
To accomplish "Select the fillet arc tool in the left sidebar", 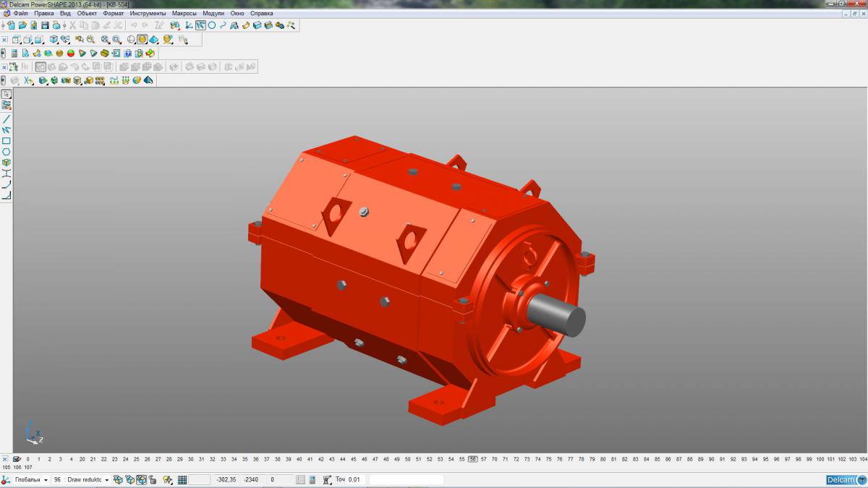I will [7, 184].
